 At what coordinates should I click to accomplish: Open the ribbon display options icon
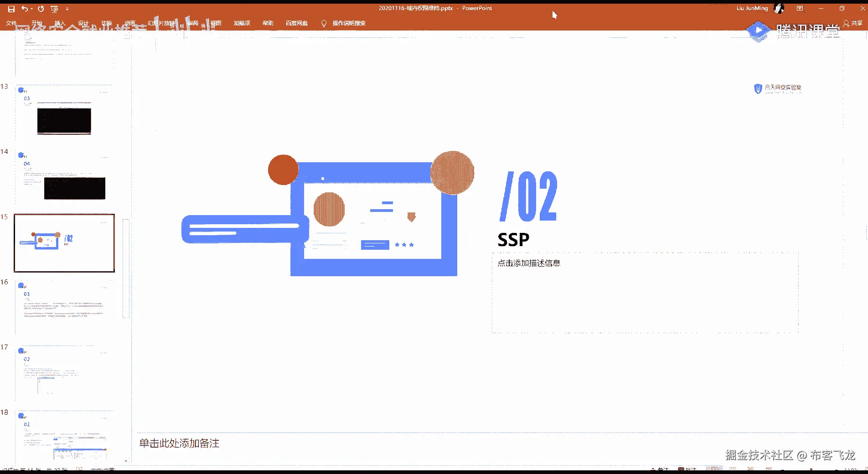[x=800, y=8]
